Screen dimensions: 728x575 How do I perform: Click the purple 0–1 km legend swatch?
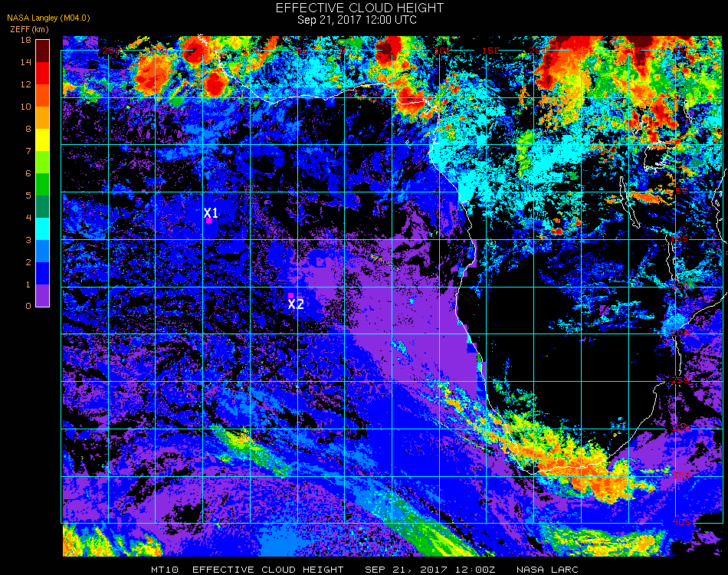[x=42, y=295]
